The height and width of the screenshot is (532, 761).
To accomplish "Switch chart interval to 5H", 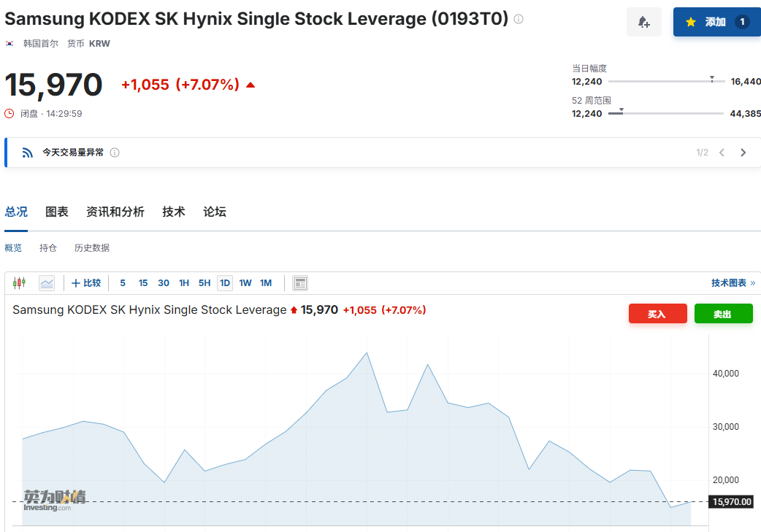I will point(204,282).
